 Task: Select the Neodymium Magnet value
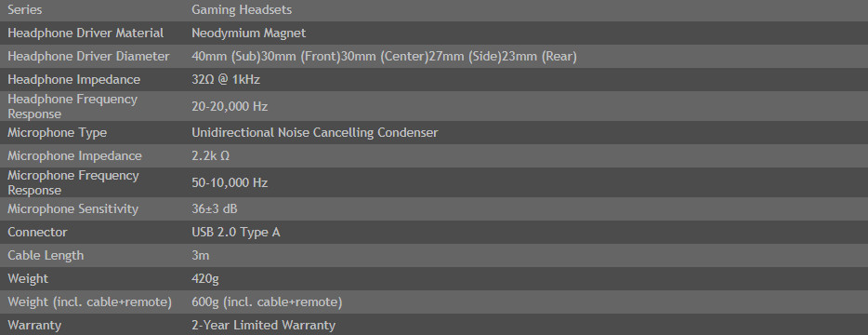(248, 33)
